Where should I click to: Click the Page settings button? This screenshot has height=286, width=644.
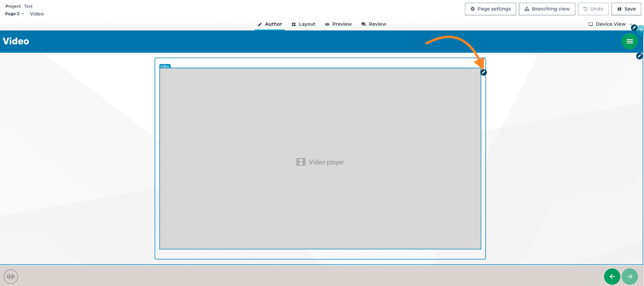click(490, 9)
